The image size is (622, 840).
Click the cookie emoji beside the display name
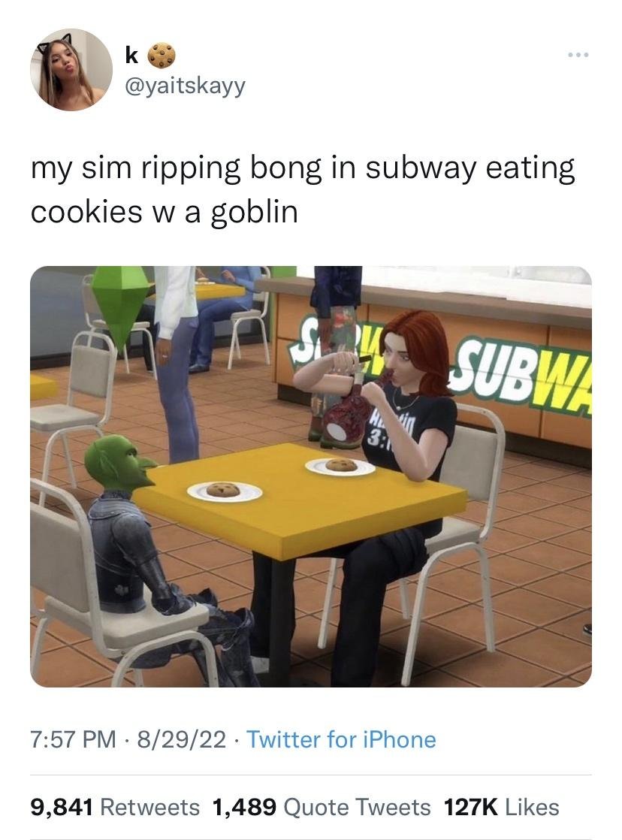click(162, 56)
